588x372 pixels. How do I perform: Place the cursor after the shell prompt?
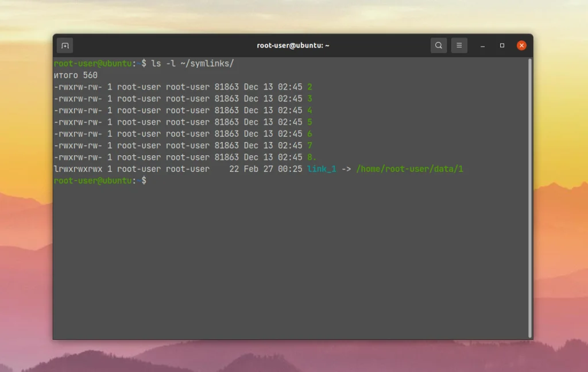149,181
